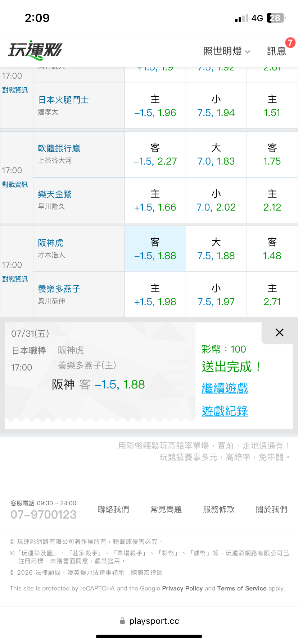Open 遊戲紀錄 link
This screenshot has width=298, height=644.
click(225, 411)
